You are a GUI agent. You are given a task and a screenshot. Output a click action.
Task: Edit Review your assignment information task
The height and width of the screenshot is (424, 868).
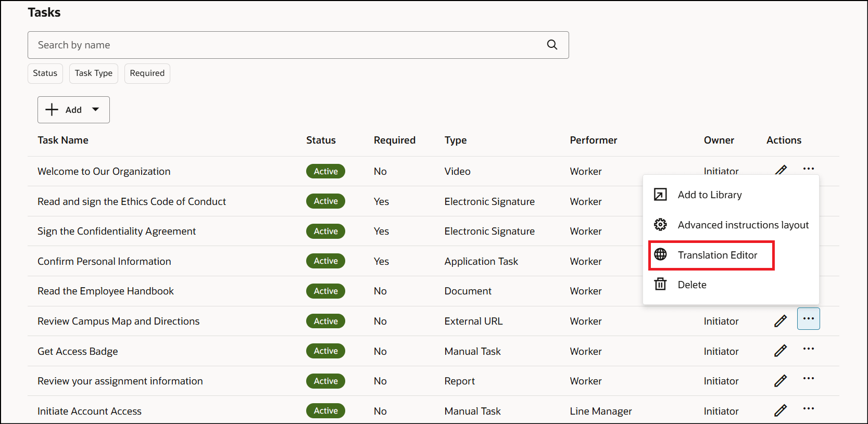click(781, 381)
